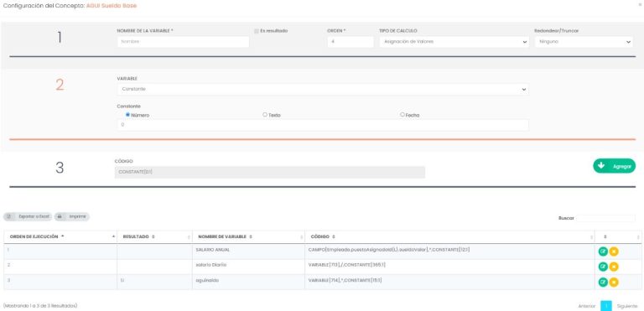The image size is (644, 311).
Task: Click the Código read-only field
Action: tap(270, 172)
